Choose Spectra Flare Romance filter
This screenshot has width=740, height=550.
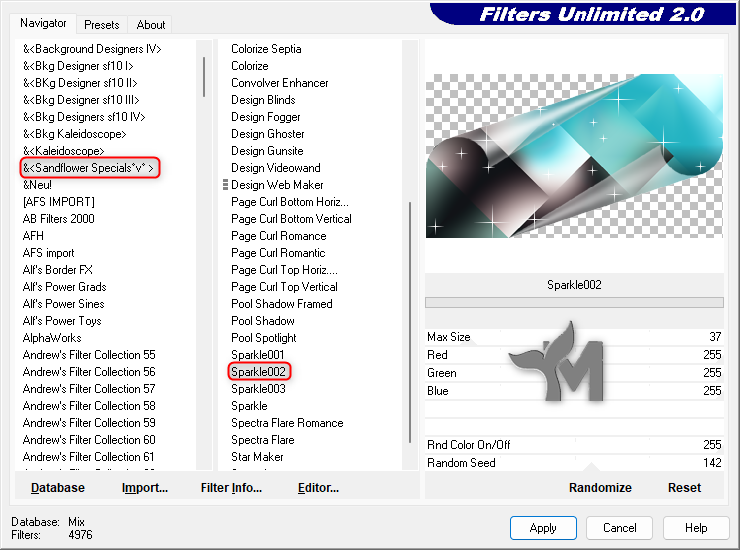(x=287, y=423)
